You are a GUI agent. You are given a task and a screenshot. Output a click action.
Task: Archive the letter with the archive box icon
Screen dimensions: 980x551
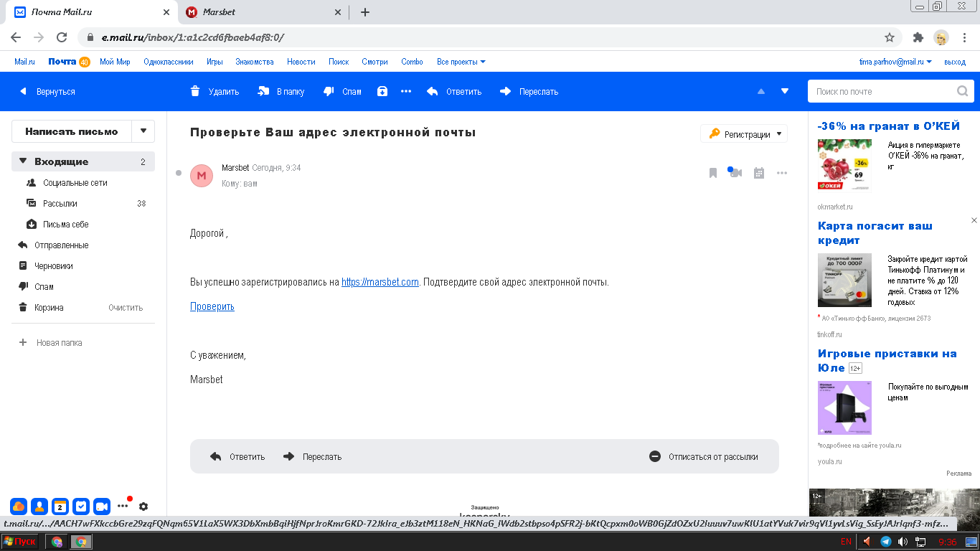click(382, 91)
